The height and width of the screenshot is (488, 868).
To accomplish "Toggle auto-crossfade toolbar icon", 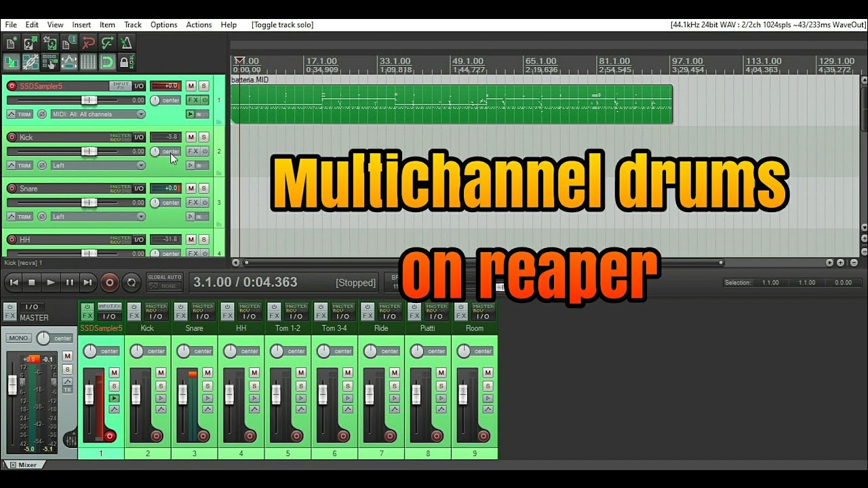I will click(x=11, y=62).
